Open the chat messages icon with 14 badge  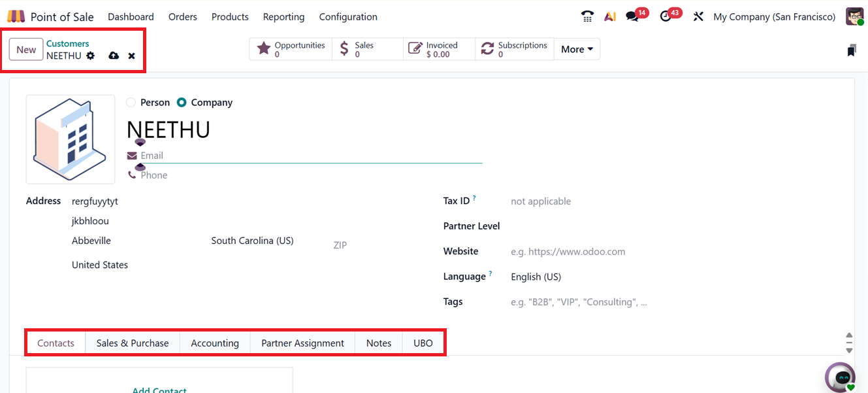tap(632, 16)
